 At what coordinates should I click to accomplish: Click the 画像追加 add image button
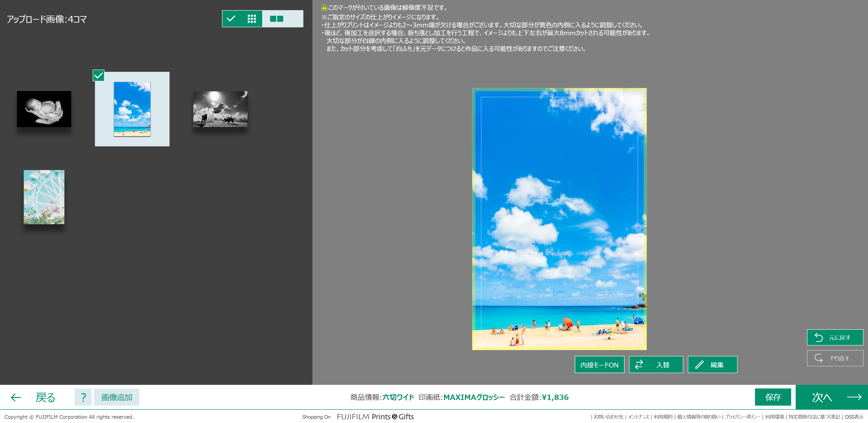click(117, 397)
